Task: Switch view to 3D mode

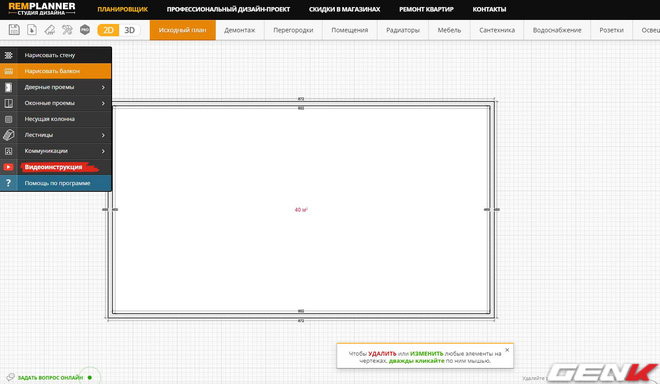Action: (x=130, y=30)
